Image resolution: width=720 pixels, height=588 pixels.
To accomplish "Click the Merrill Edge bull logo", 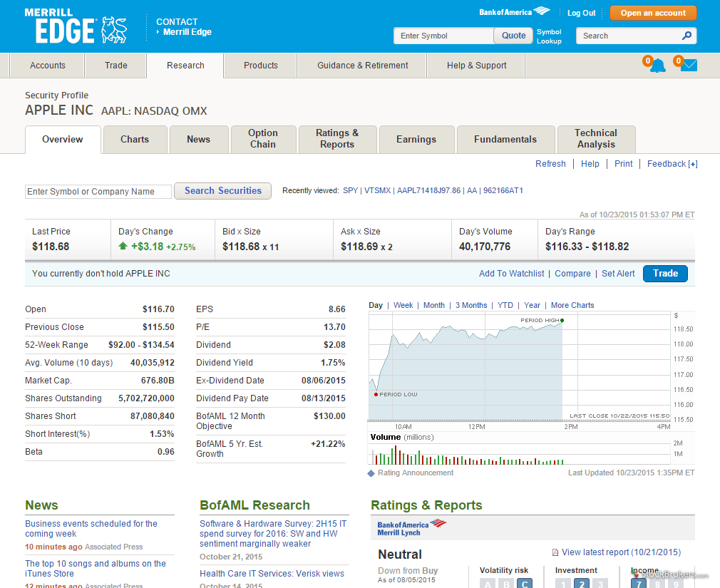I will click(x=114, y=30).
